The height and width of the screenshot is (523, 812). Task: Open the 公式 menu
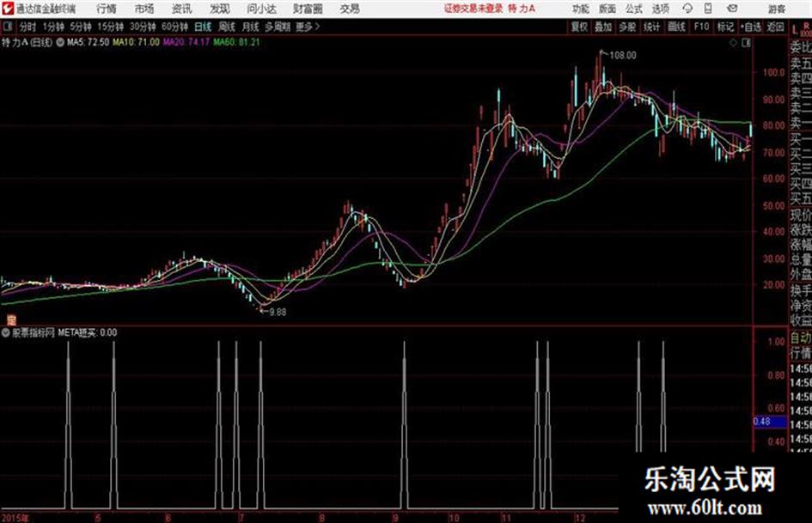[x=634, y=9]
